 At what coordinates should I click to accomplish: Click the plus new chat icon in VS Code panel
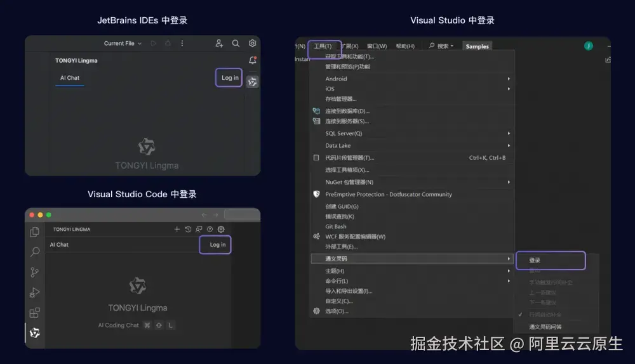click(177, 230)
